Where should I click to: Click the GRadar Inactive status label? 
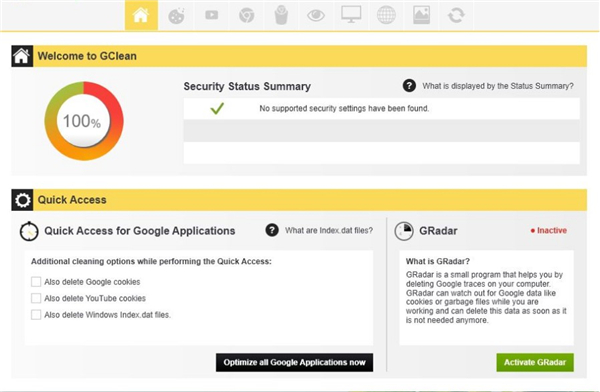(549, 230)
